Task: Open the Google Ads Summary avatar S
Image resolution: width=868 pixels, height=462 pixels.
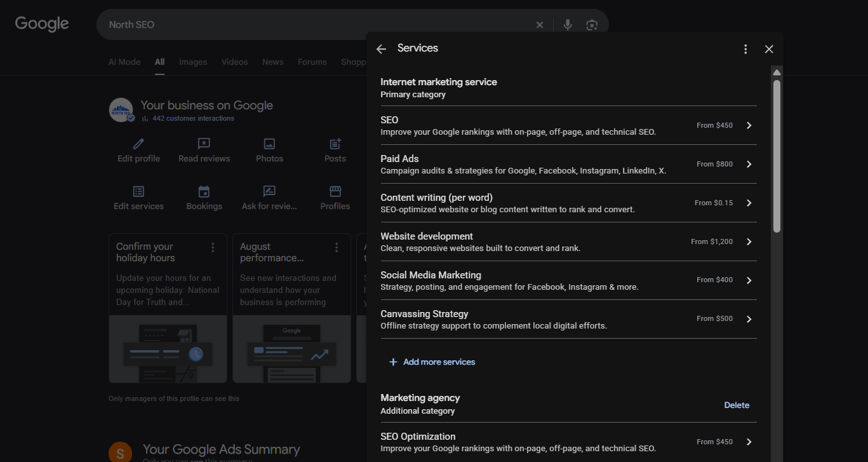Action: (x=120, y=452)
